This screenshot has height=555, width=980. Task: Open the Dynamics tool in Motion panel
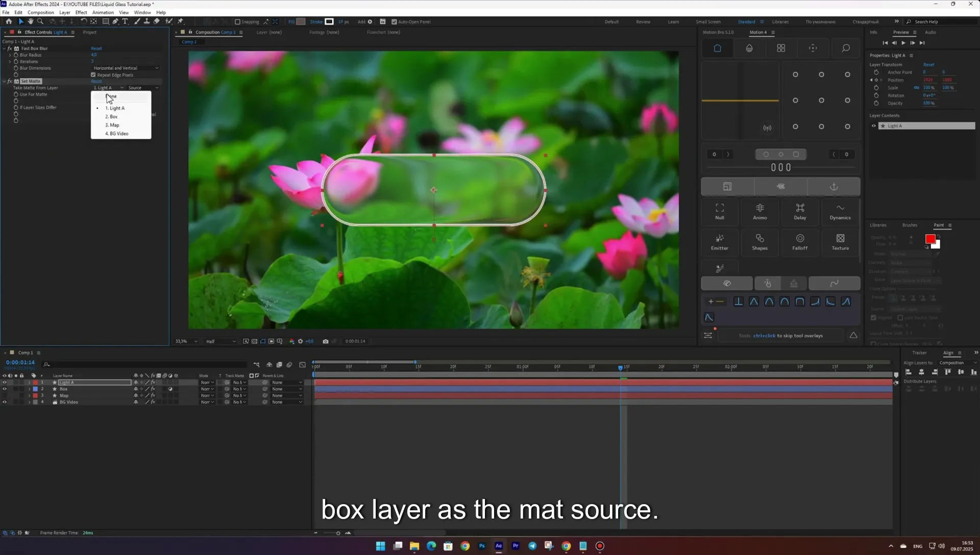click(840, 211)
